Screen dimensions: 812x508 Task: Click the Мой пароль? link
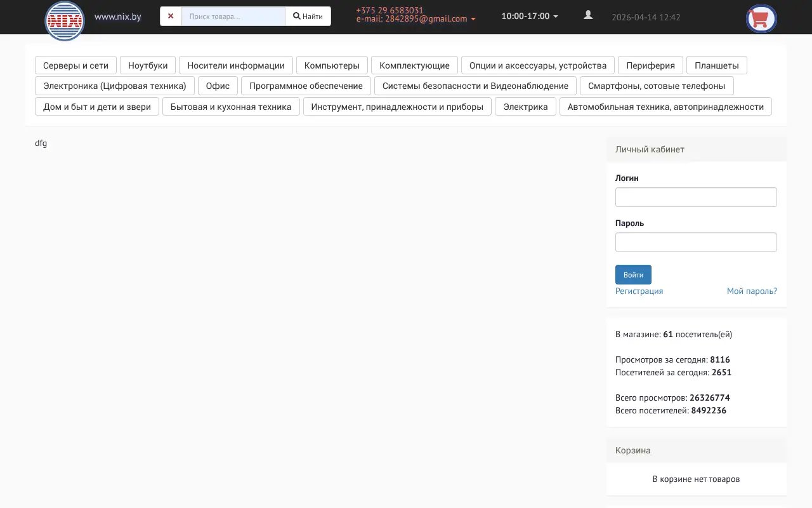click(752, 291)
